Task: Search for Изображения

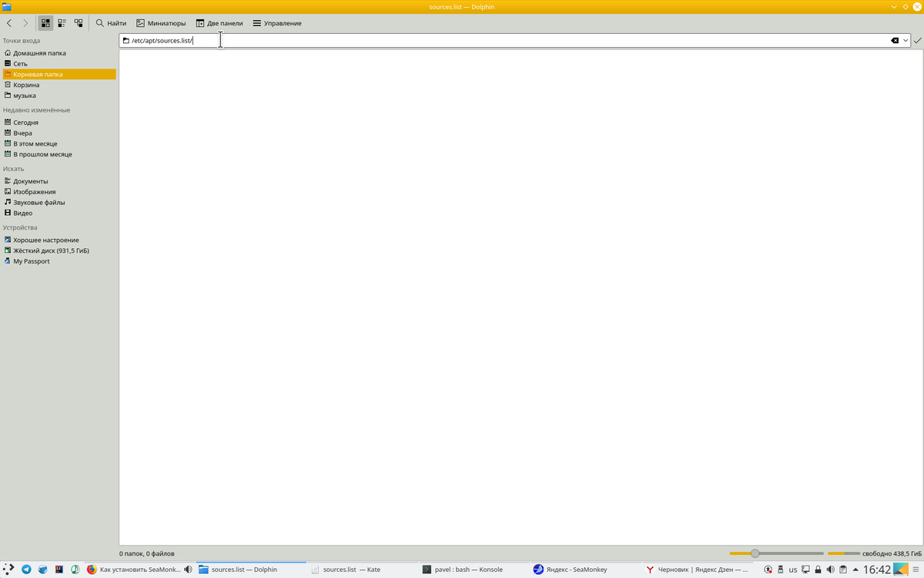Action: pos(59,192)
